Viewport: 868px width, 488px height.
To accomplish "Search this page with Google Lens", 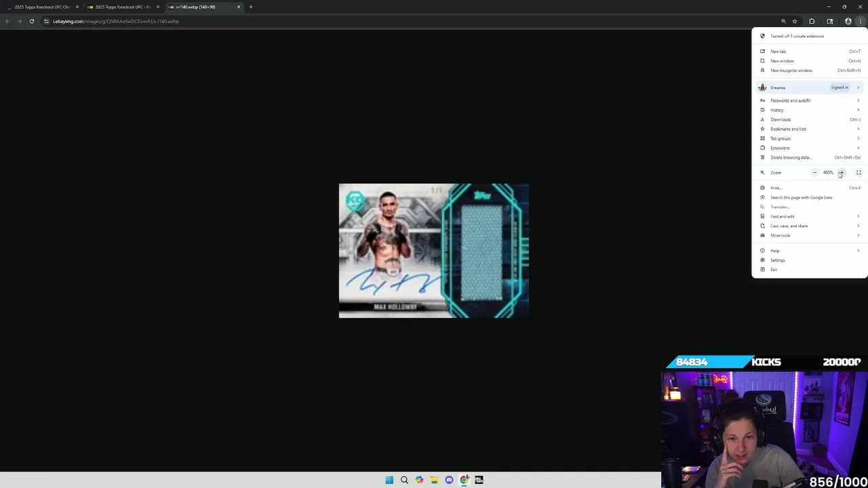I will [x=810, y=197].
